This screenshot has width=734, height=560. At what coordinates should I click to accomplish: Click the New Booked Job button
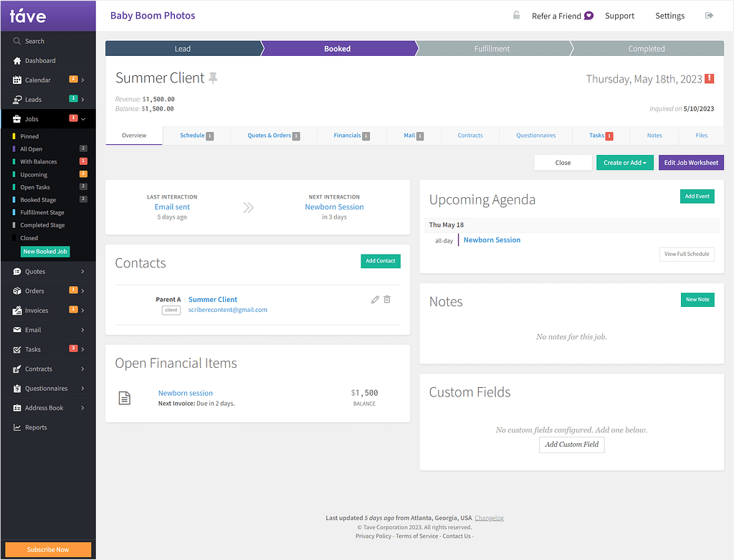(45, 252)
